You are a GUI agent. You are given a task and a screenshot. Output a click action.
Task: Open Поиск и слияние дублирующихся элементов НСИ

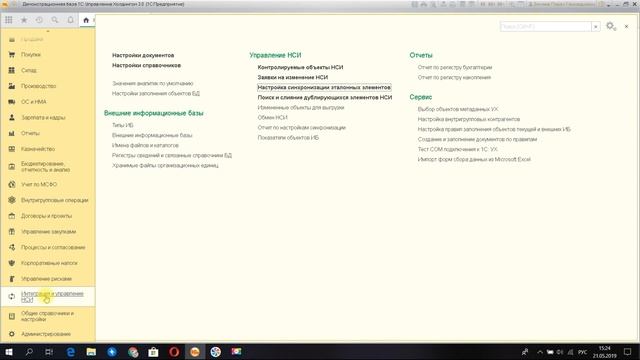click(x=325, y=98)
